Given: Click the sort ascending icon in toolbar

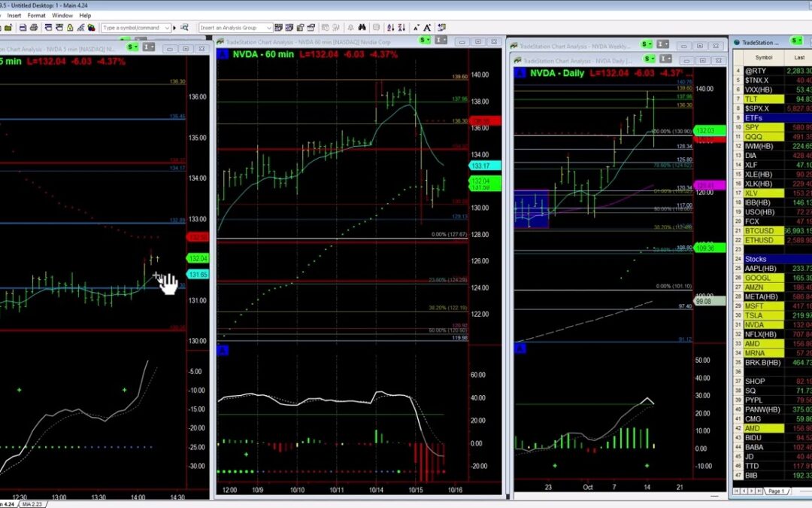Looking at the screenshot, I should point(390,28).
